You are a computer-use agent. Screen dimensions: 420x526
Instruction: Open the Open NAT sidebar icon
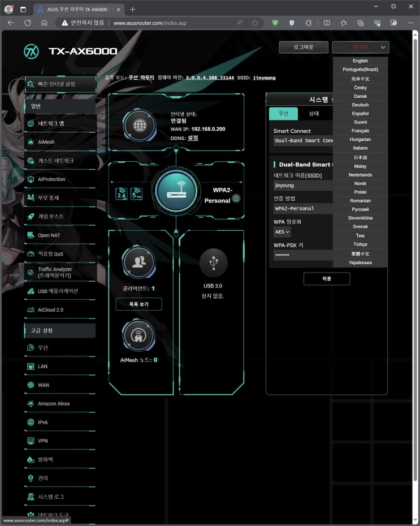31,235
